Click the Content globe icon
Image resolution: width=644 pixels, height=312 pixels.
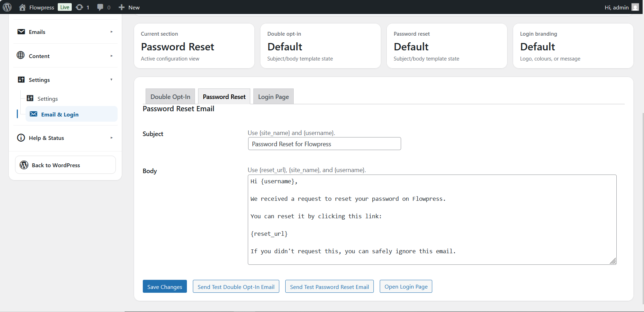(21, 55)
